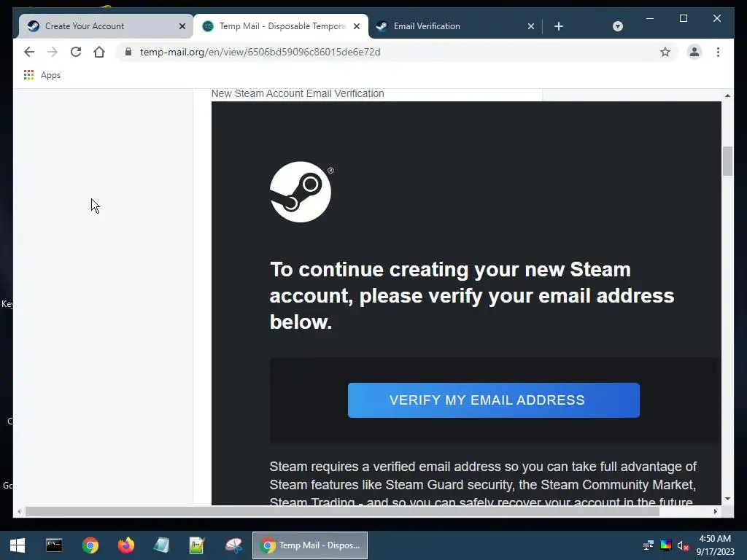Reload the current page

click(76, 52)
